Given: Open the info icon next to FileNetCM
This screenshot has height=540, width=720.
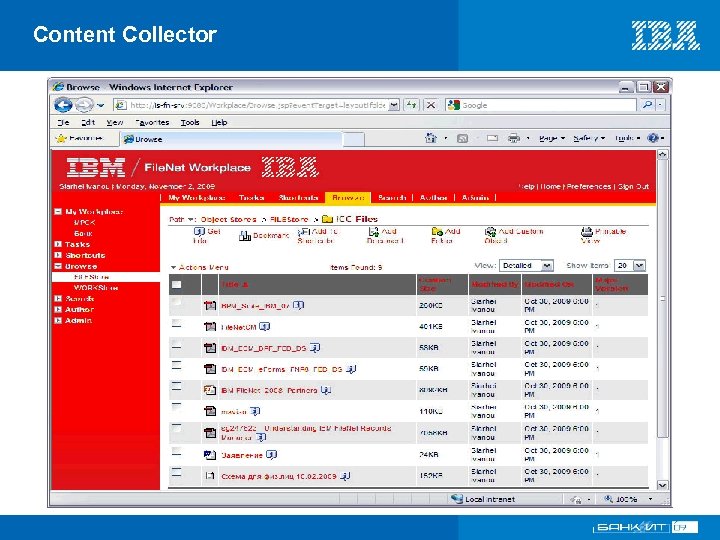Looking at the screenshot, I should click(264, 326).
